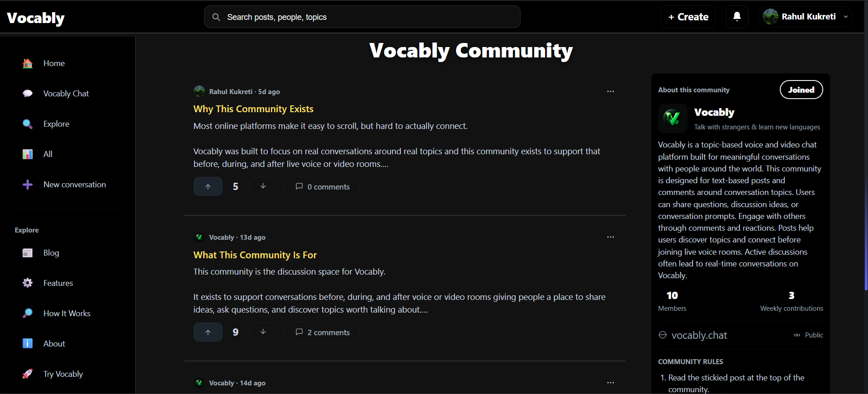
Task: Downvote 'What This Community Is For' post
Action: click(x=263, y=332)
